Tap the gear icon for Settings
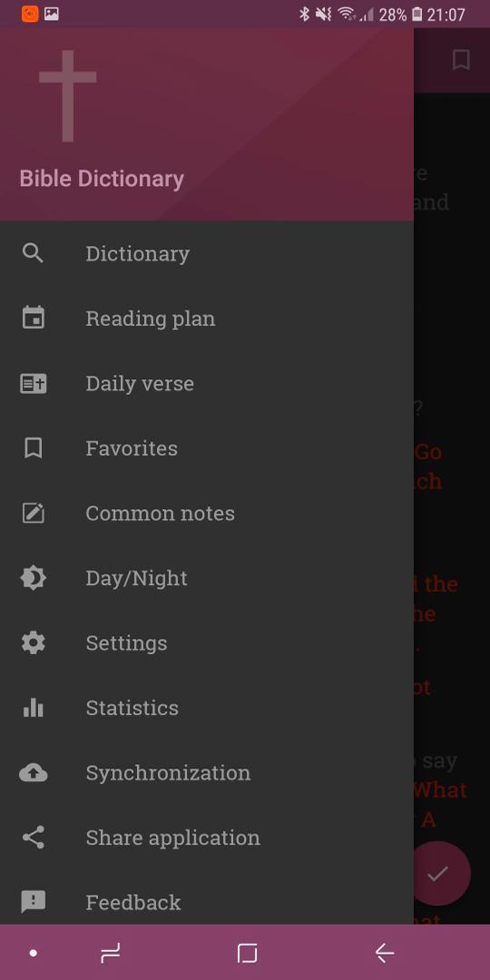The width and height of the screenshot is (490, 980). coord(34,642)
